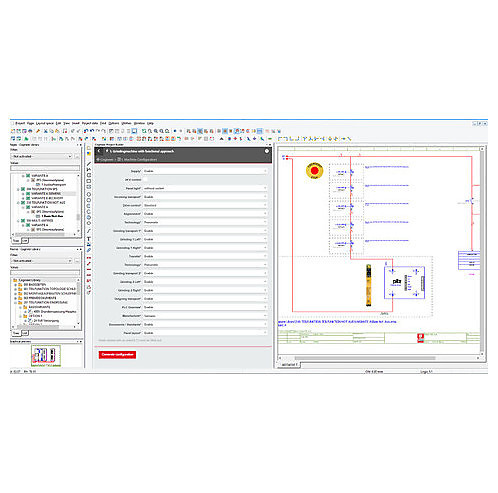Expand the 001 folder in the Cogineer library tree

tap(15, 289)
